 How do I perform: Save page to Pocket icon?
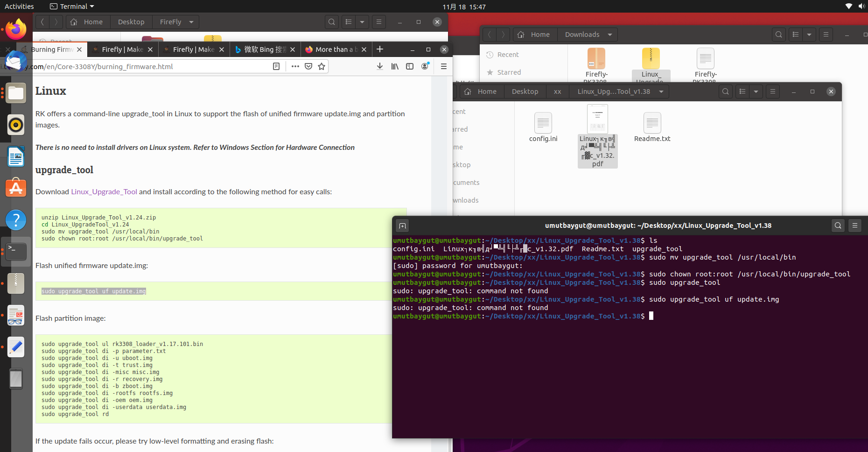tap(308, 66)
